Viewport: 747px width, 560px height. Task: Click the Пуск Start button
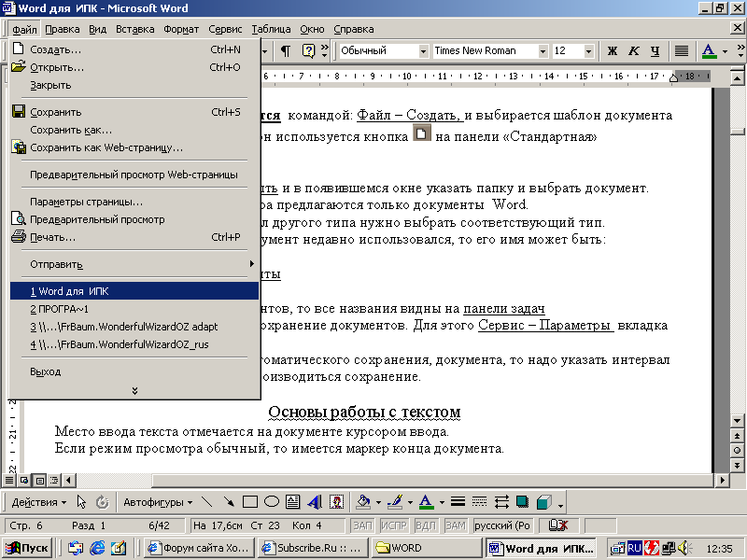(x=27, y=548)
